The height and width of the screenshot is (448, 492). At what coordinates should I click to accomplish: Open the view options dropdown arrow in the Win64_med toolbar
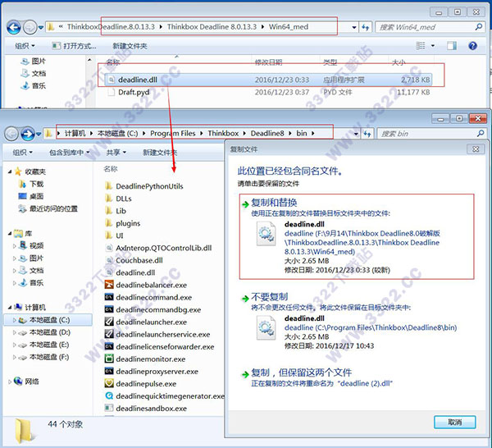point(433,46)
